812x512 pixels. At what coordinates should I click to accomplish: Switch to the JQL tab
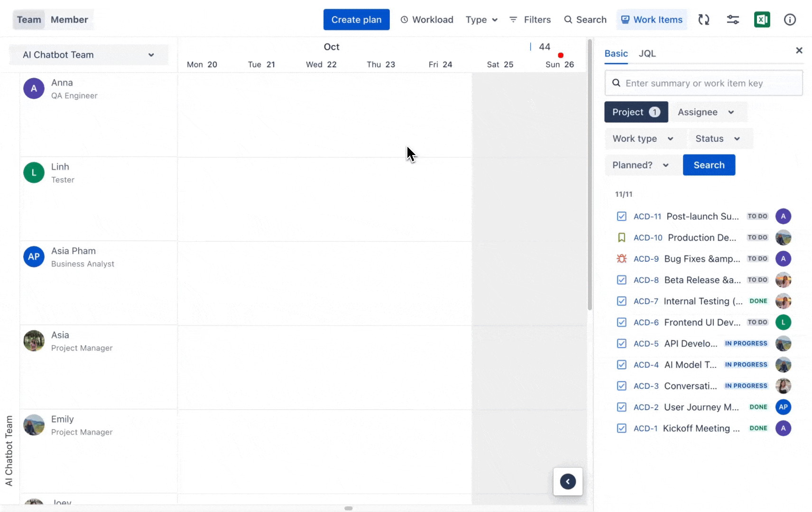pos(646,54)
